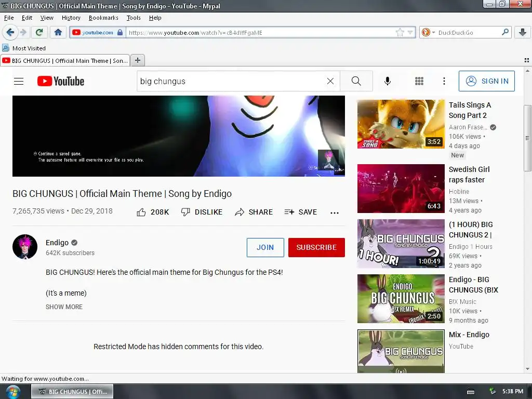Select BIG CHUNGUS taskbar window button

[x=72, y=392]
